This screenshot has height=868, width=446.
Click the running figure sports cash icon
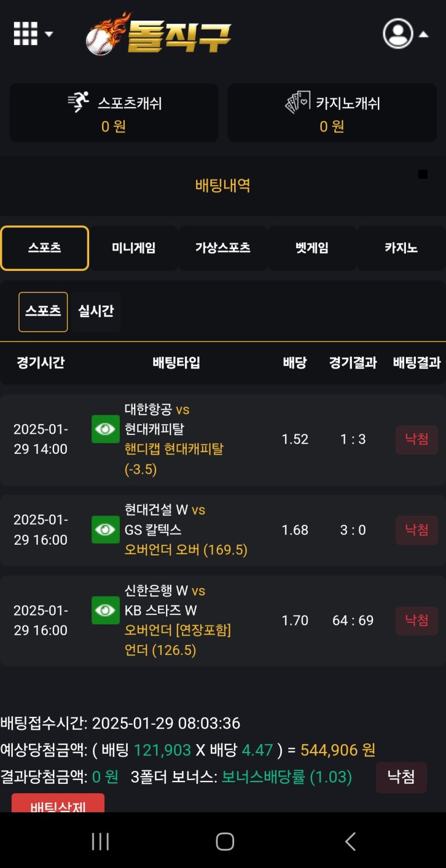pyautogui.click(x=79, y=103)
